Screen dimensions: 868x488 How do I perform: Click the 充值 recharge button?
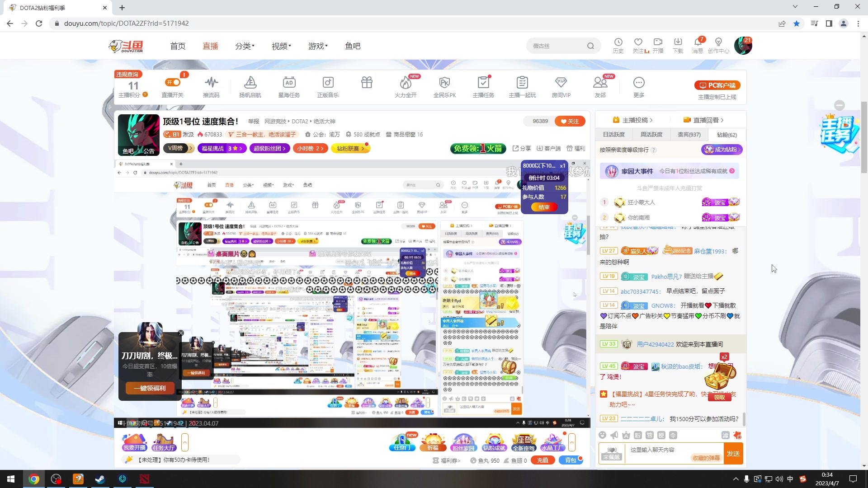(542, 460)
